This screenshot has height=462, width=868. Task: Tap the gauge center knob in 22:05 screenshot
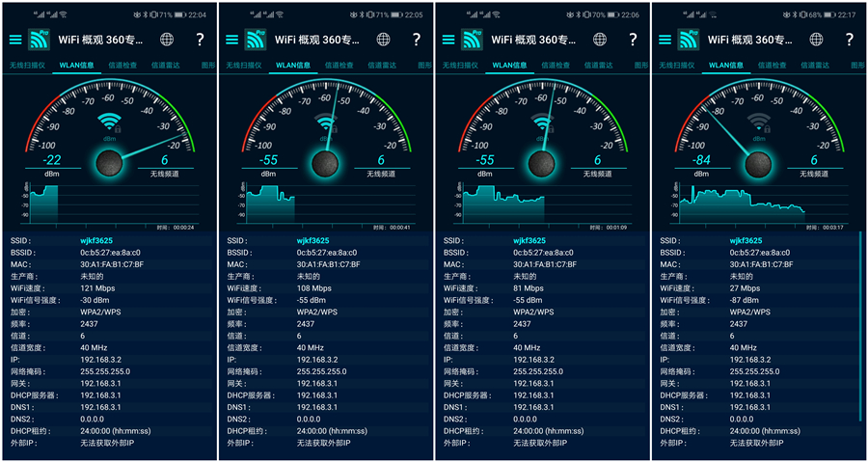(325, 163)
